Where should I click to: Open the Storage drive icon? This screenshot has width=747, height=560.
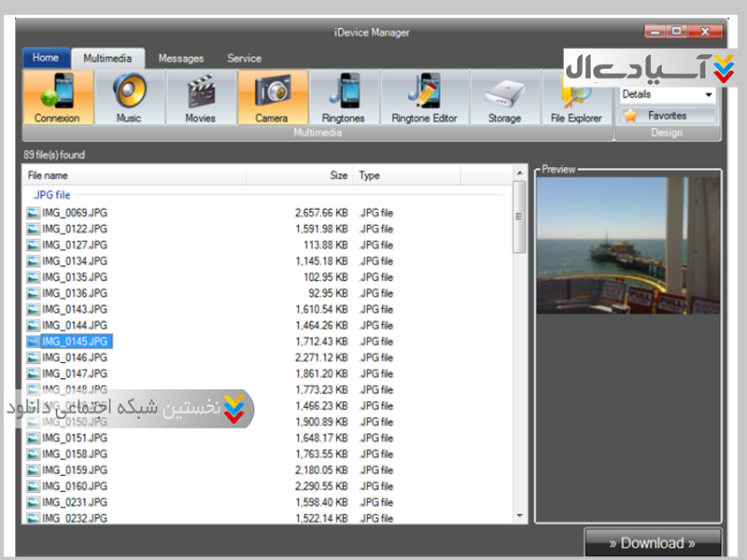point(504,98)
